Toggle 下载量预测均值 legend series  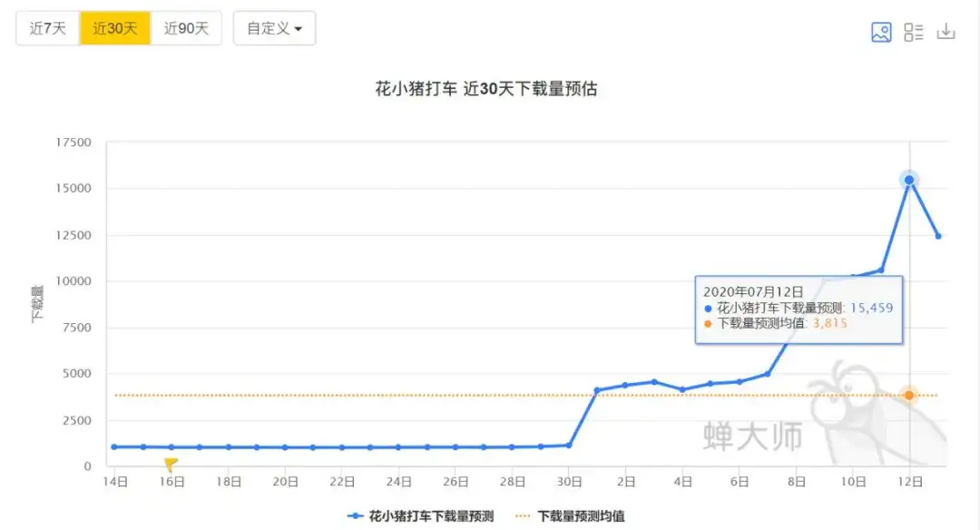(569, 516)
